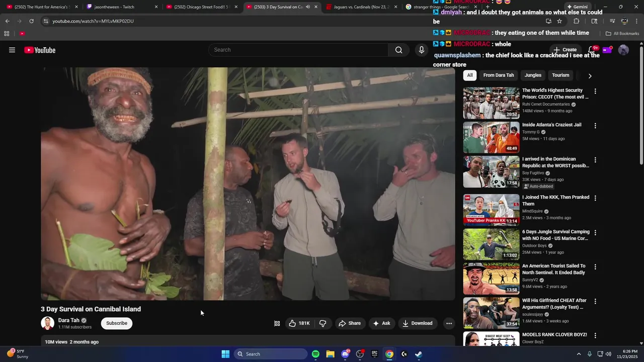The width and height of the screenshot is (644, 362).
Task: Open Spotify from the taskbar
Action: pyautogui.click(x=315, y=354)
